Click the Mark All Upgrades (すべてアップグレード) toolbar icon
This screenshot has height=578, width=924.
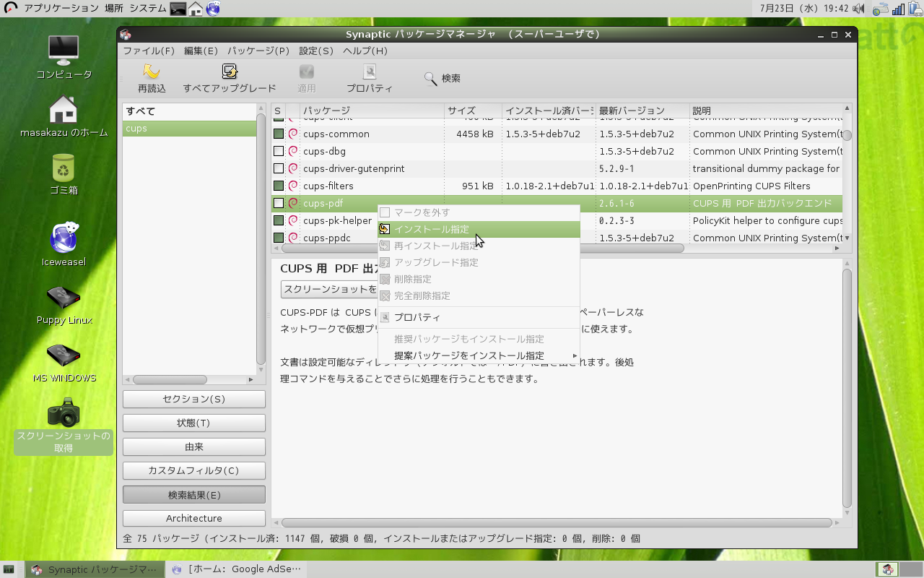pos(230,72)
